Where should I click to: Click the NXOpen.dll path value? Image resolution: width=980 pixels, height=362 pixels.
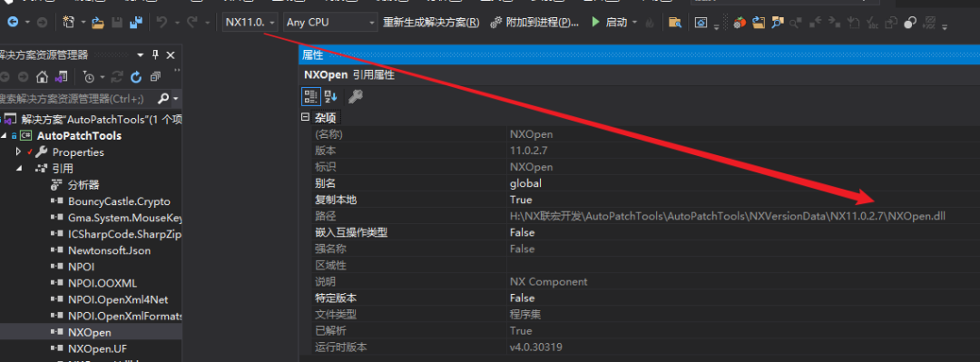(x=728, y=216)
